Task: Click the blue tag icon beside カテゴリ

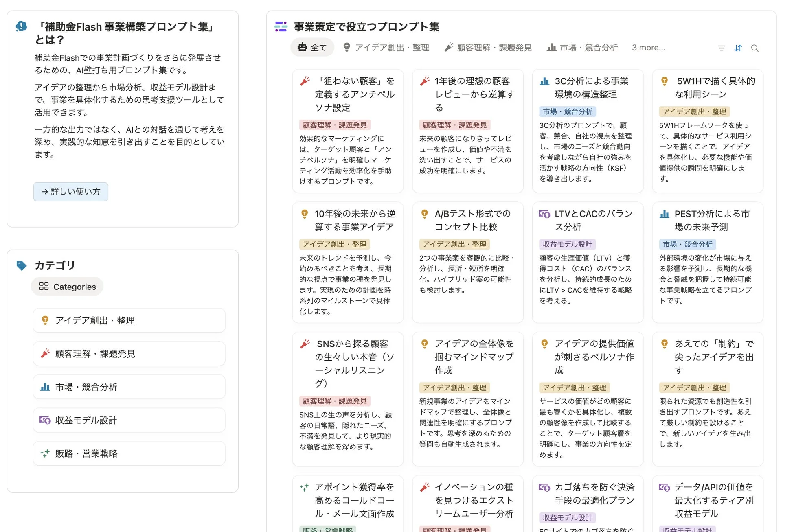Action: pos(21,265)
